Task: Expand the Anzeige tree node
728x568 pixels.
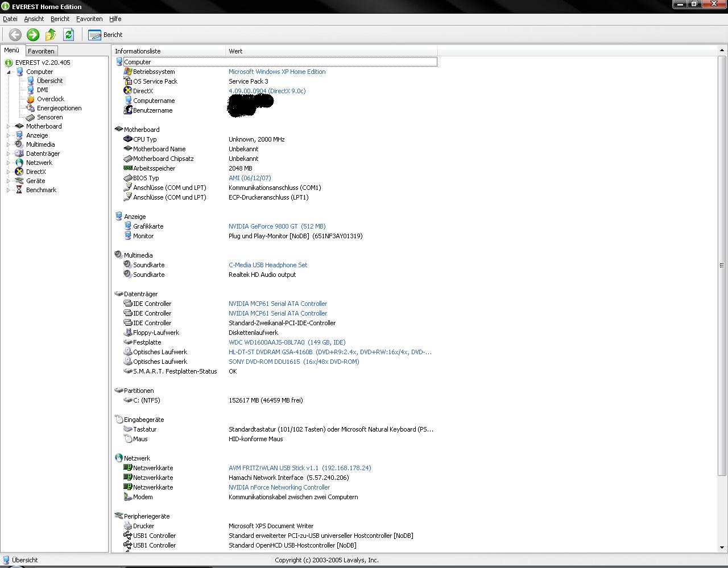Action: click(x=9, y=136)
